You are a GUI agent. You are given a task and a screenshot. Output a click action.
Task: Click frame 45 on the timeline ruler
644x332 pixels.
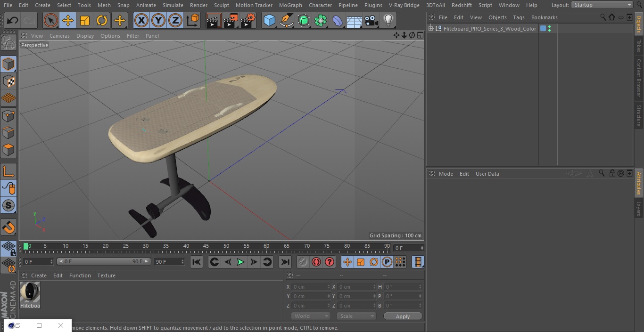[x=206, y=246]
